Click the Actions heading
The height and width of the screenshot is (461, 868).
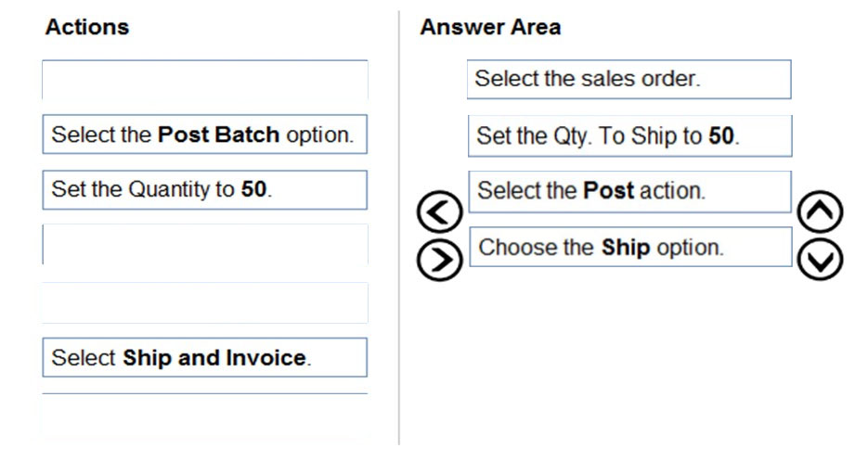86,28
